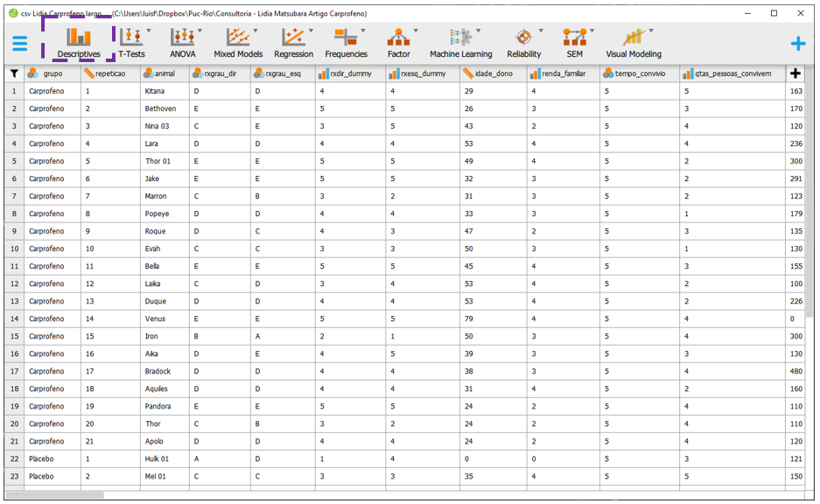Select the Regression analysis icon

[x=293, y=42]
